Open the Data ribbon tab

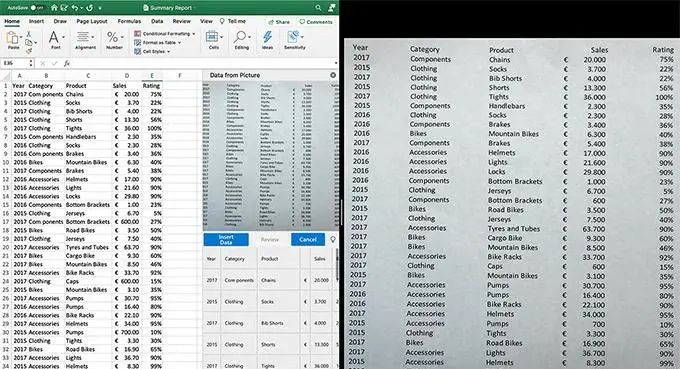157,21
